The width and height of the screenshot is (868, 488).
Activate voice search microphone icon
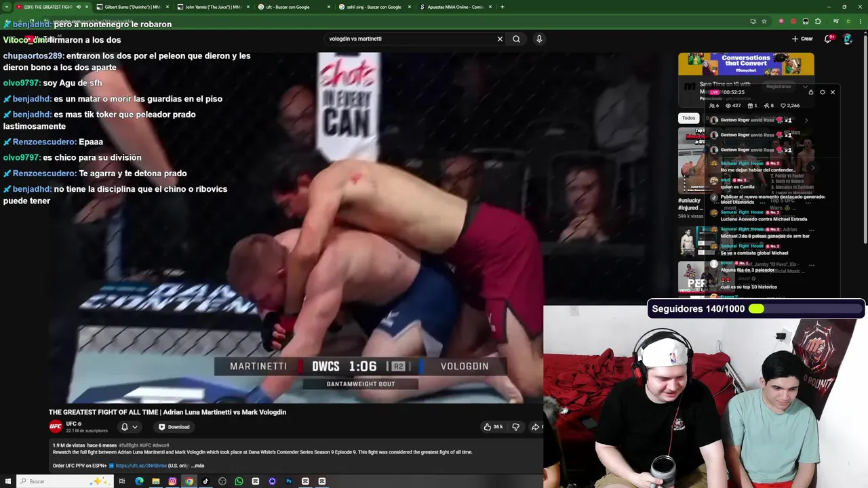point(539,39)
